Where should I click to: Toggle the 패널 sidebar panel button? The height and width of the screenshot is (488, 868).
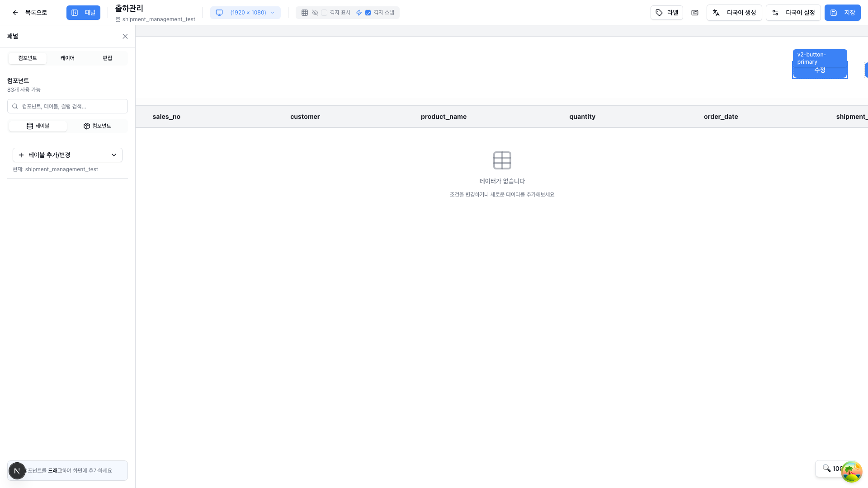[x=83, y=13]
